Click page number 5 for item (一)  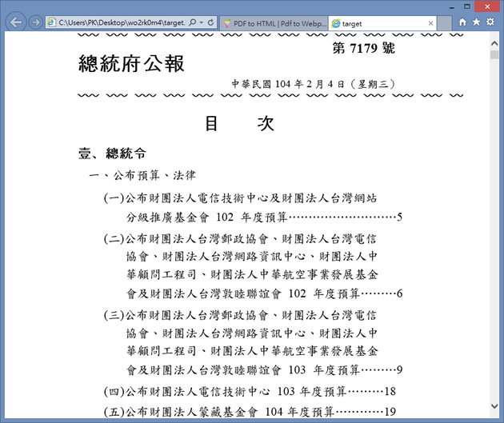click(x=399, y=217)
